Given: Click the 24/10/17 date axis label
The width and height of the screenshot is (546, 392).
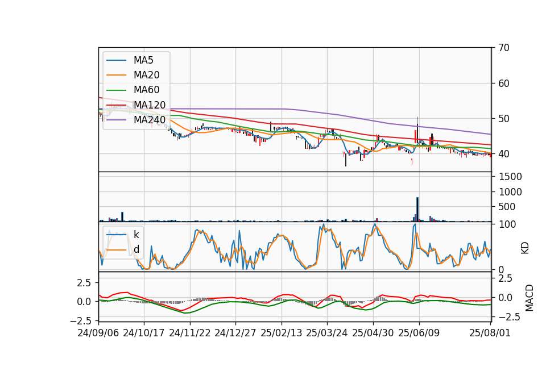Looking at the screenshot, I should [143, 333].
